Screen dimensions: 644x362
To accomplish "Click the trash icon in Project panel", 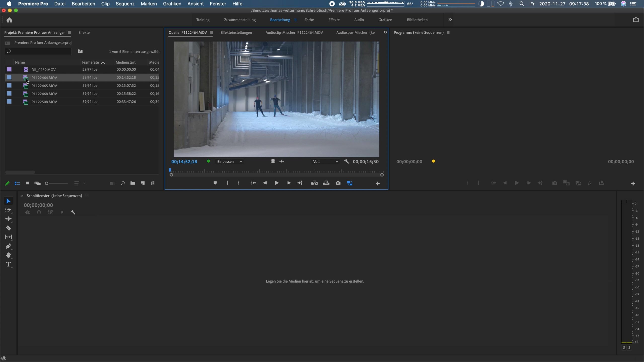I will [x=153, y=183].
